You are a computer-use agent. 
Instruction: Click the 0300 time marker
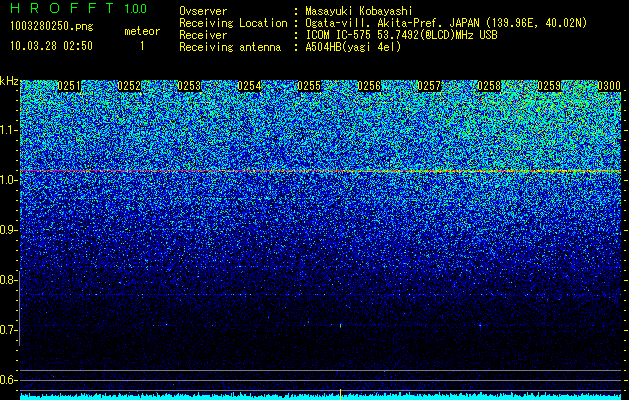point(609,86)
